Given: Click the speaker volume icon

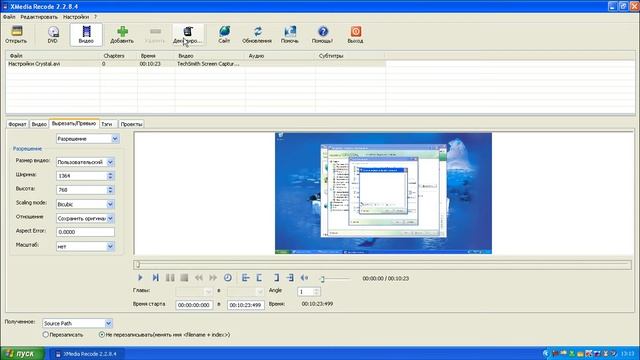Looking at the screenshot, I should 304,278.
